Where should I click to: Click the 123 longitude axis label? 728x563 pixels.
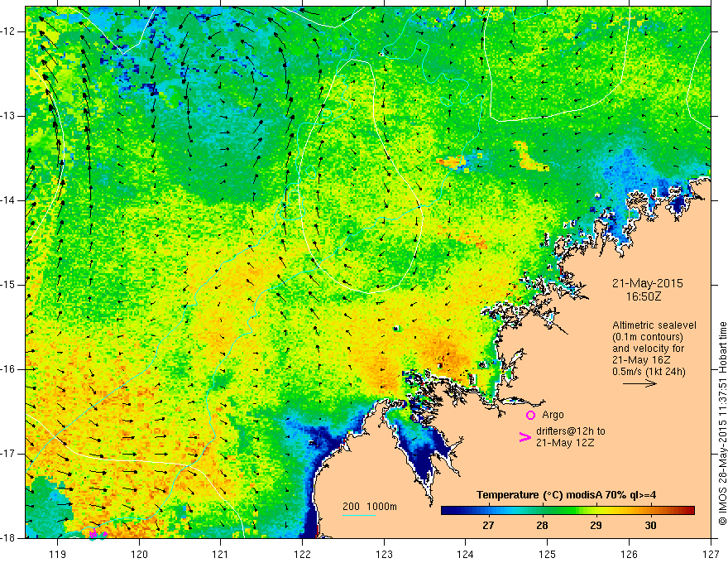click(x=384, y=554)
